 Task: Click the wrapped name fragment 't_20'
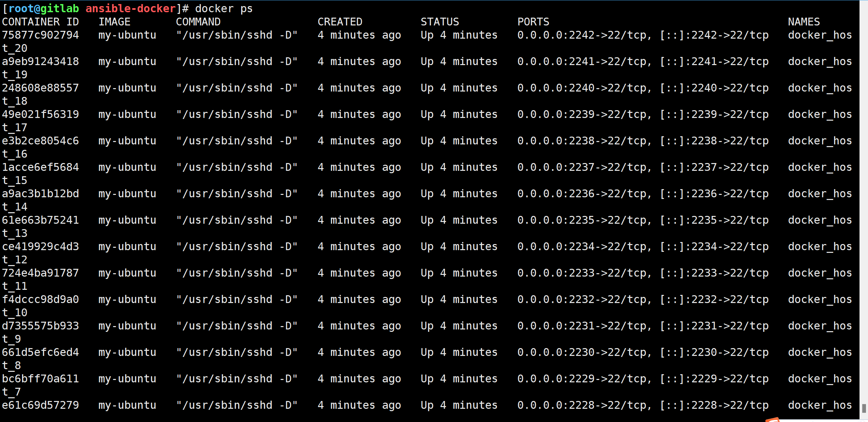tap(15, 48)
